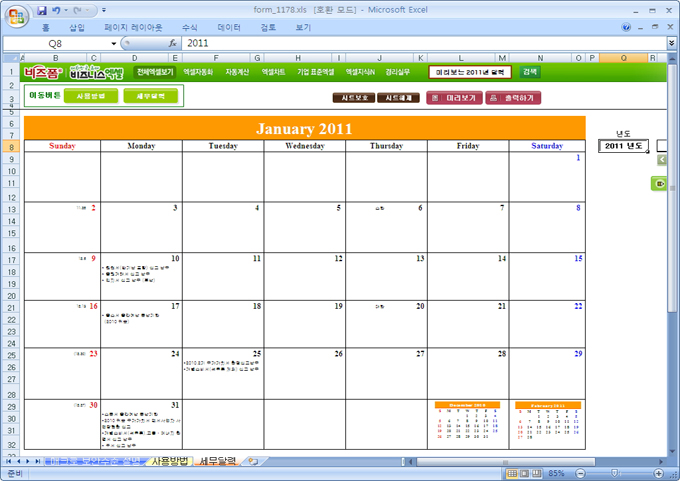Viewport: 680px width, 481px height.
Task: Click the 사용방법 green button
Action: coord(91,96)
